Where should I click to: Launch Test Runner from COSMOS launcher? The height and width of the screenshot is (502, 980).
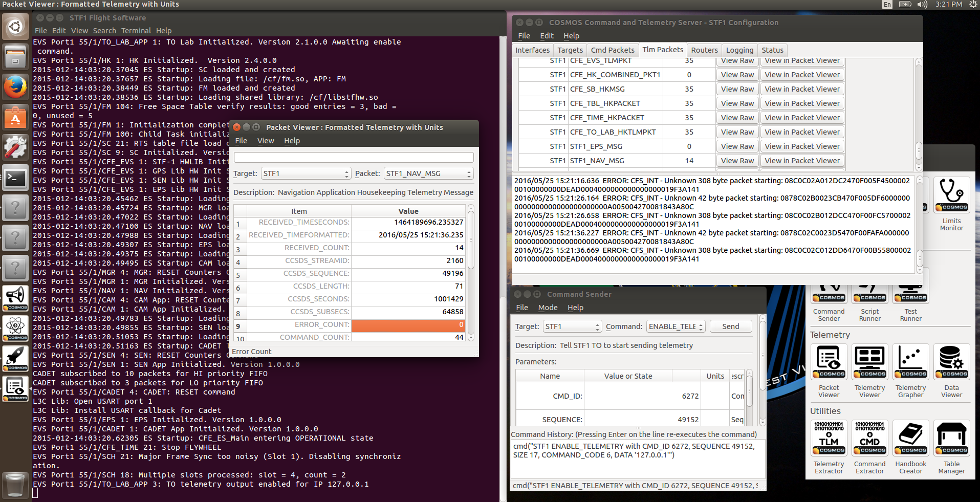click(910, 294)
